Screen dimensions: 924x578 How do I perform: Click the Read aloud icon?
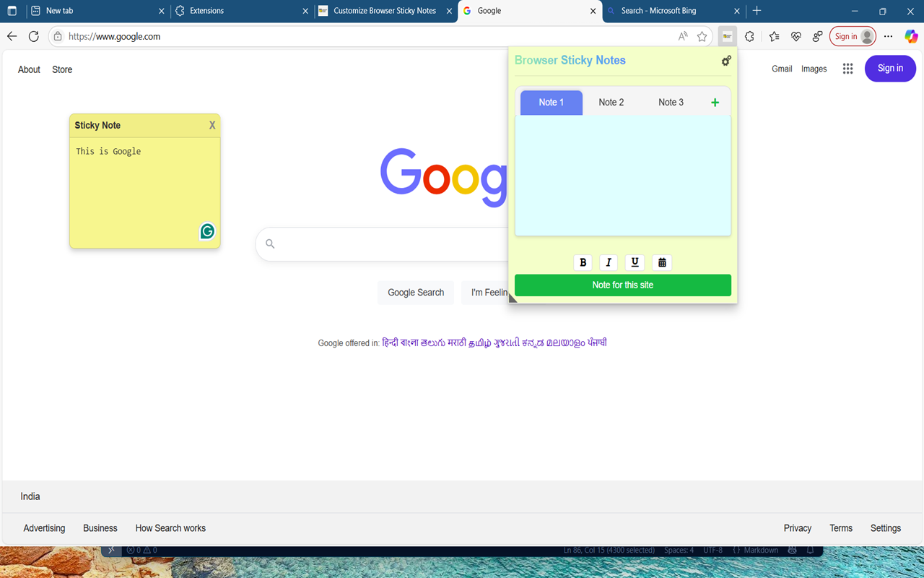683,36
